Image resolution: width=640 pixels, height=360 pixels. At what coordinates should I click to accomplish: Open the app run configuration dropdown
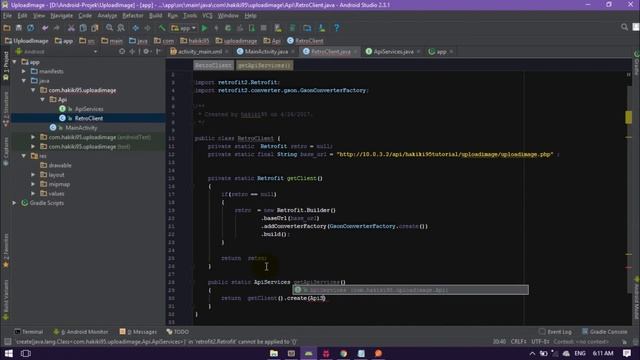point(183,28)
